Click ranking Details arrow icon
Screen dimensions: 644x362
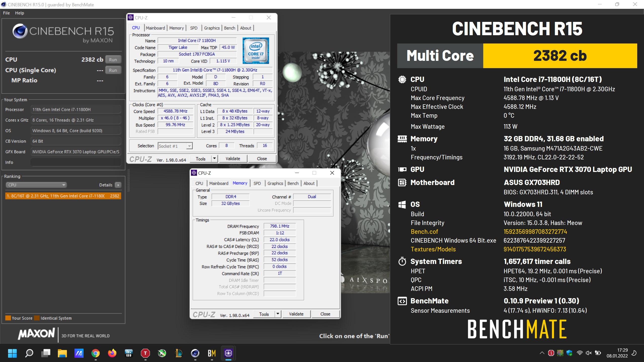[118, 185]
